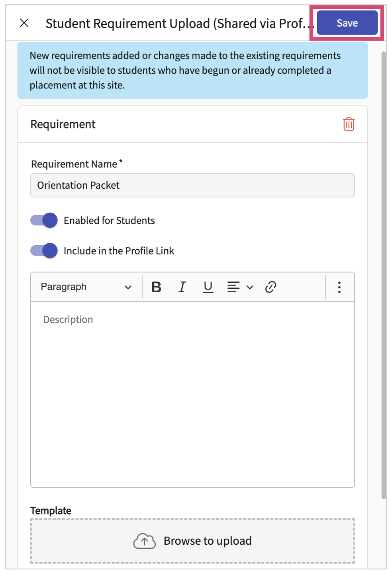Click the cloud upload icon
392x575 pixels.
(144, 541)
